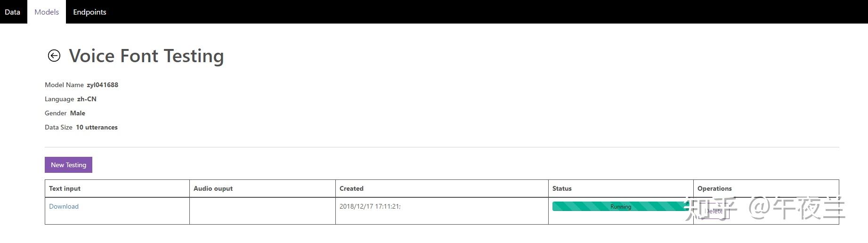Open the Data tab
Image resolution: width=868 pixels, height=243 pixels.
[x=13, y=12]
